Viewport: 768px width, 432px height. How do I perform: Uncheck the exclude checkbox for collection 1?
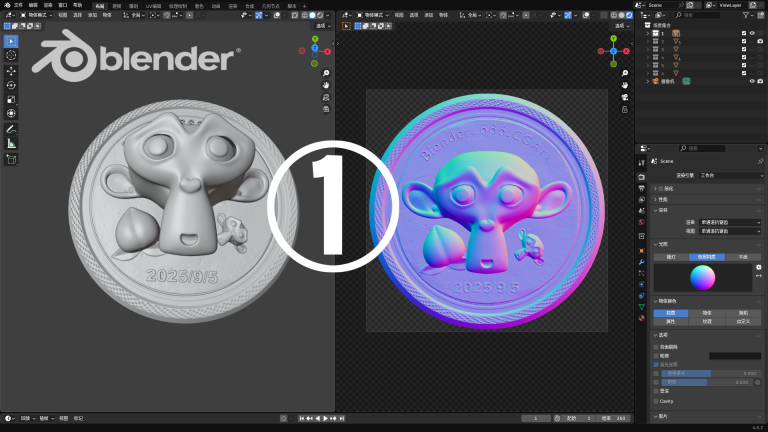pos(743,33)
